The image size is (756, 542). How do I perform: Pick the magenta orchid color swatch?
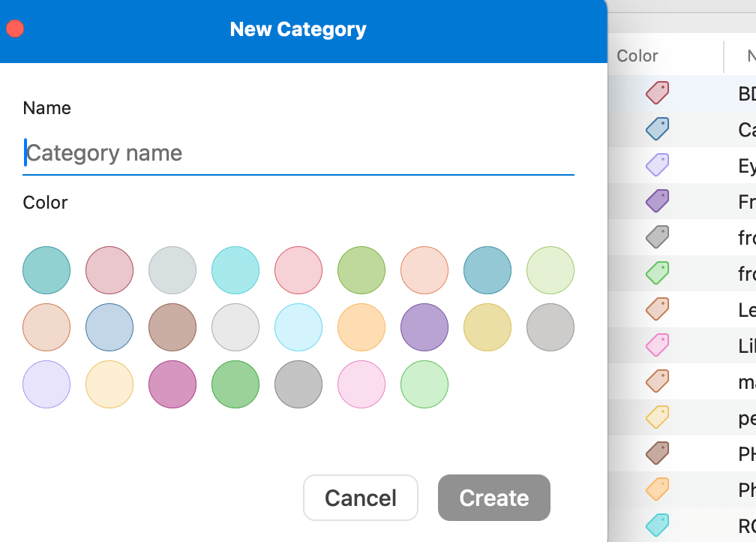tap(172, 384)
